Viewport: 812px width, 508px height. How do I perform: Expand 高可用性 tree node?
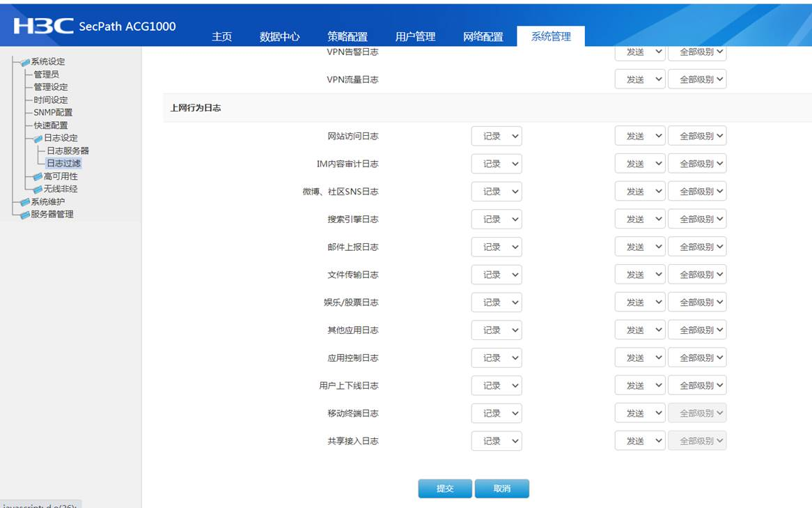point(61,176)
